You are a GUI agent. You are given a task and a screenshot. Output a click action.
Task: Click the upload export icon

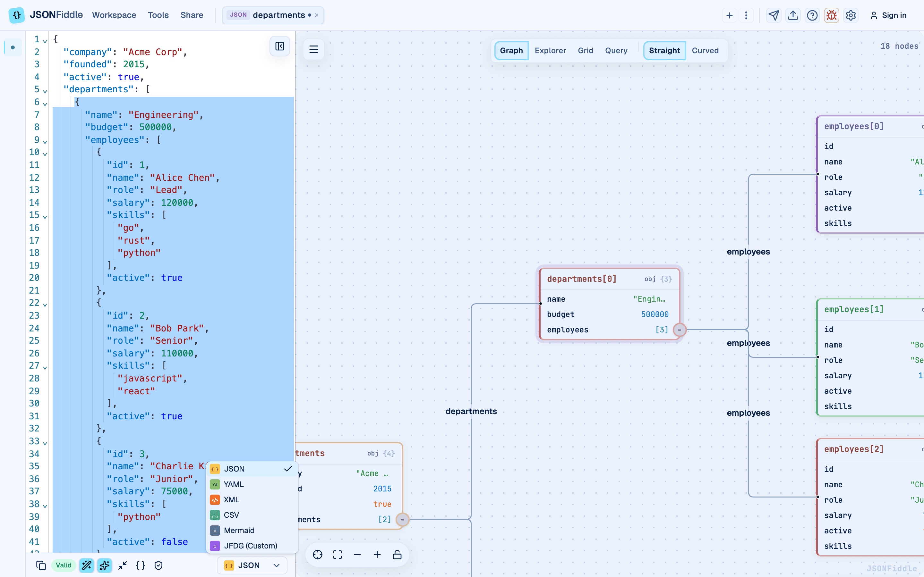click(x=793, y=15)
